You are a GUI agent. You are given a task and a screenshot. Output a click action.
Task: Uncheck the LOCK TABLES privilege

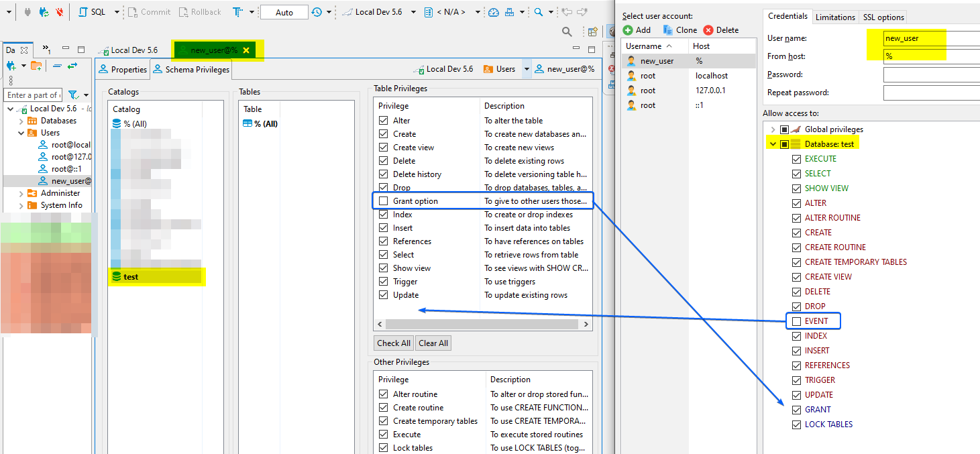pyautogui.click(x=796, y=424)
